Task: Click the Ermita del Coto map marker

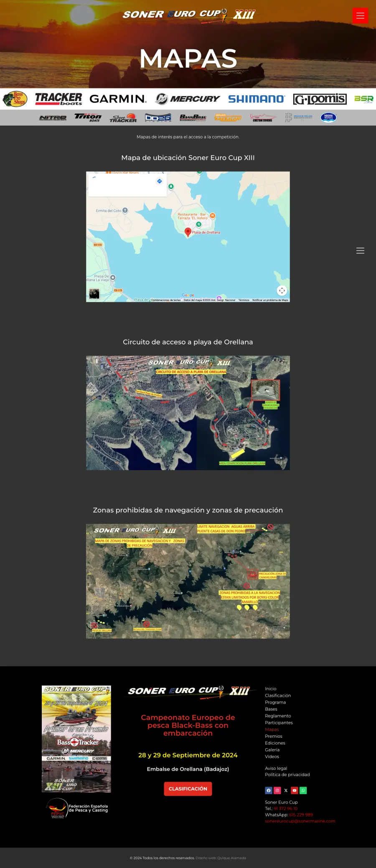Action: tap(125, 210)
